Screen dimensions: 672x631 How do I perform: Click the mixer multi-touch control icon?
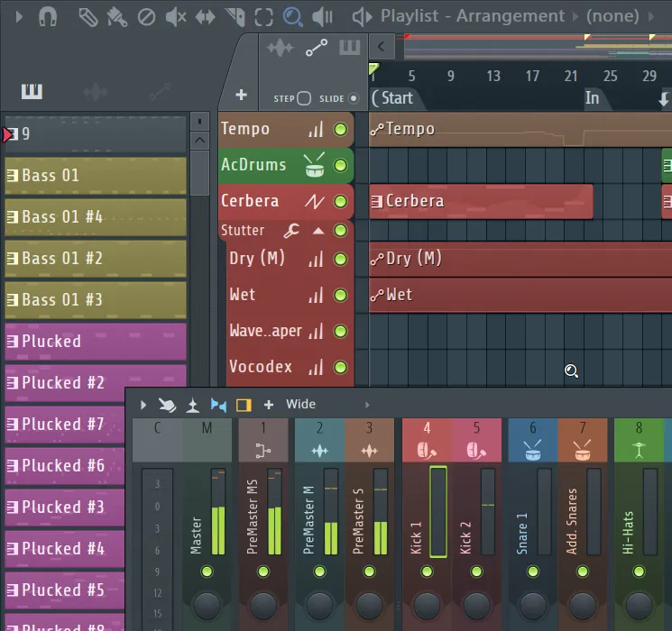pos(167,405)
